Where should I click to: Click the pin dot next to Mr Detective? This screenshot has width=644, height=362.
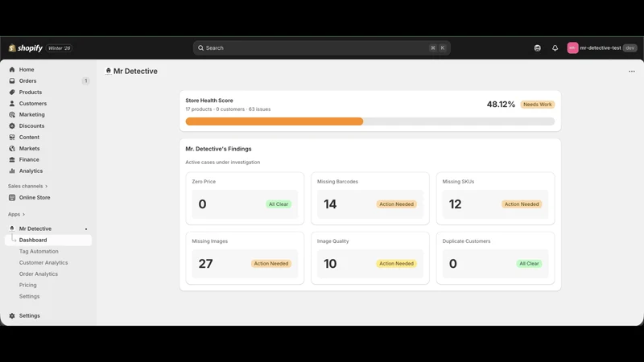[x=86, y=229]
